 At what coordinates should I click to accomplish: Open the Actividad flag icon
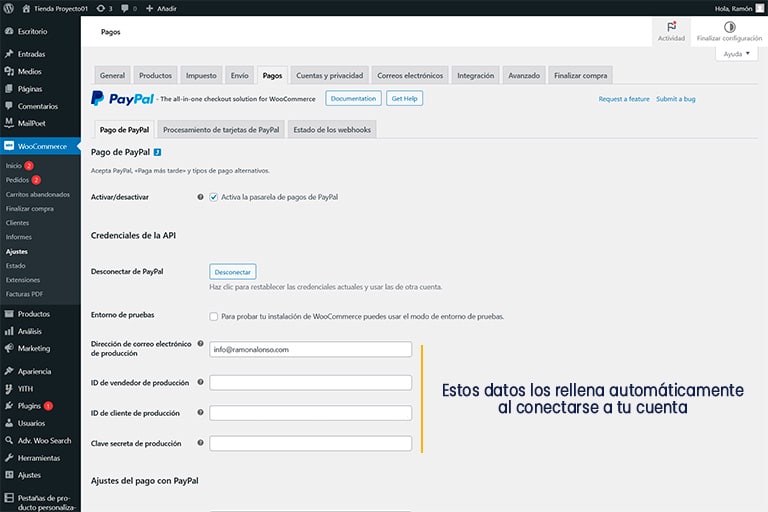tap(672, 26)
